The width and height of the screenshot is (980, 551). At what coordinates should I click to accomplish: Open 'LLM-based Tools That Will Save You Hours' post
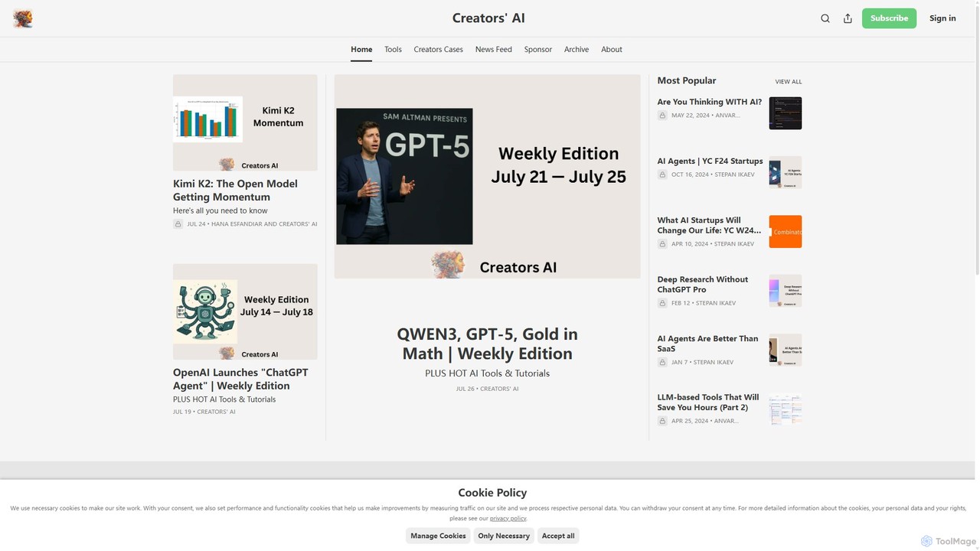pyautogui.click(x=708, y=403)
